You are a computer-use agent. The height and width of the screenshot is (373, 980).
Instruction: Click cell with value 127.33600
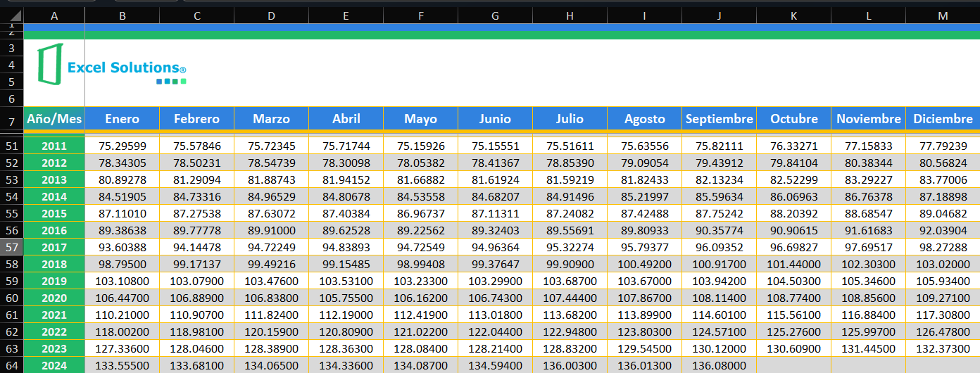tap(122, 348)
